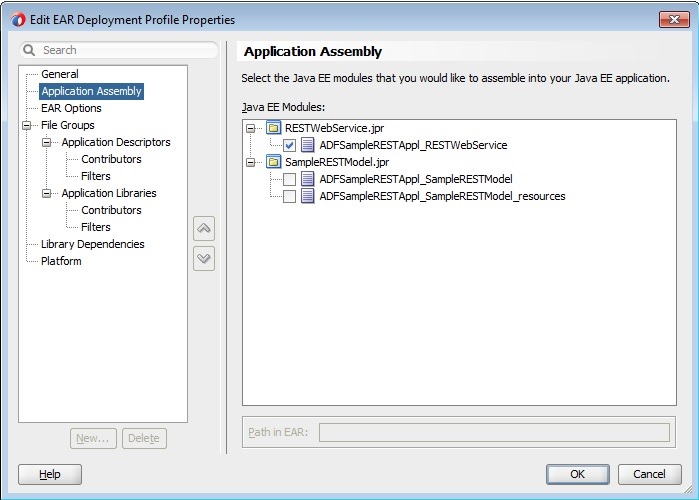Click into the Search text field
This screenshot has height=500, width=699.
pyautogui.click(x=125, y=50)
